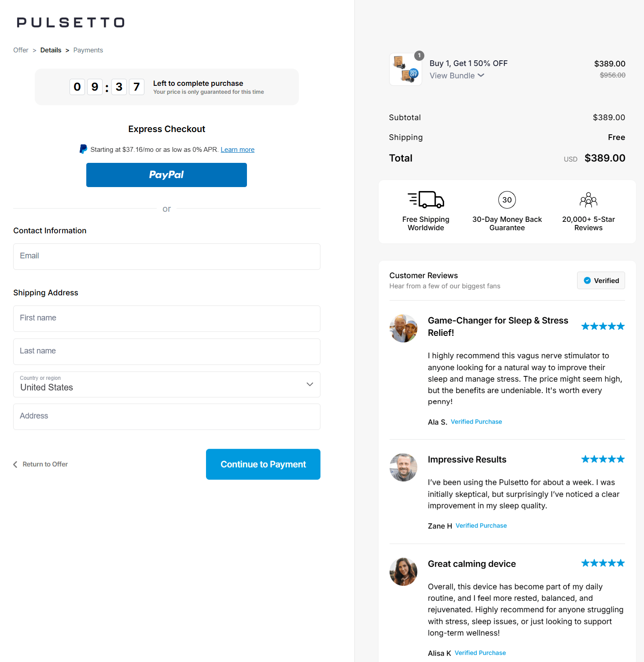
Task: Click the Address input field
Action: [x=166, y=416]
